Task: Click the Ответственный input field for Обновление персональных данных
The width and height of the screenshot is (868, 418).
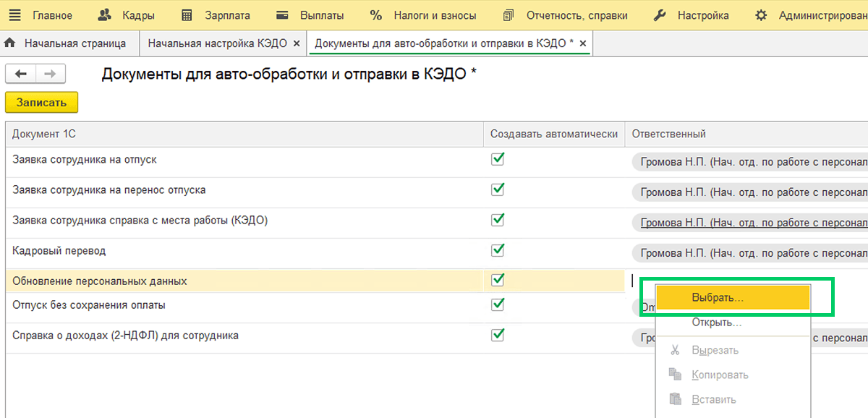Action: point(746,281)
